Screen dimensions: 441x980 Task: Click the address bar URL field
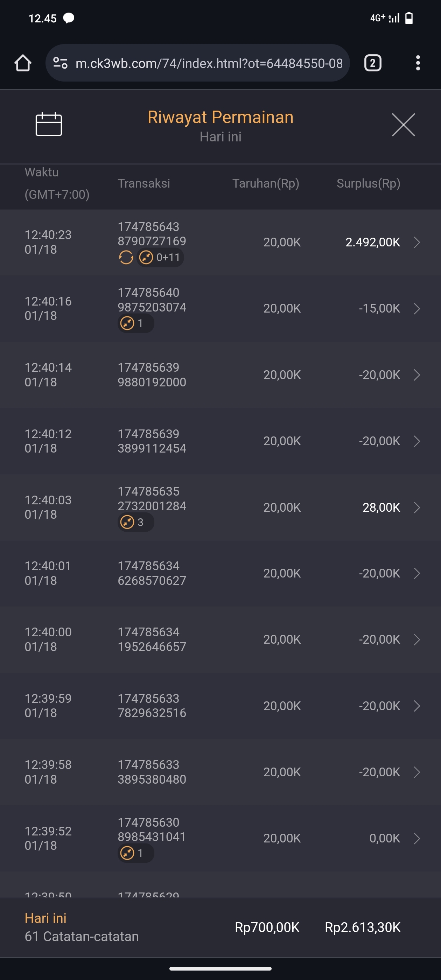209,63
